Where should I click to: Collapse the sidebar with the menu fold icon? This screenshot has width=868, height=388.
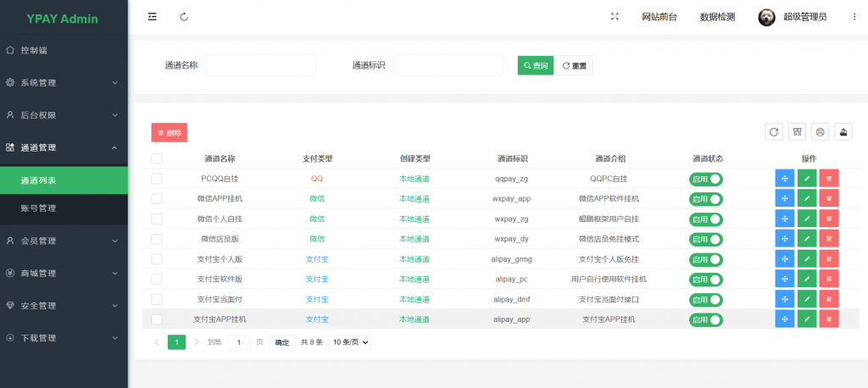(x=153, y=17)
